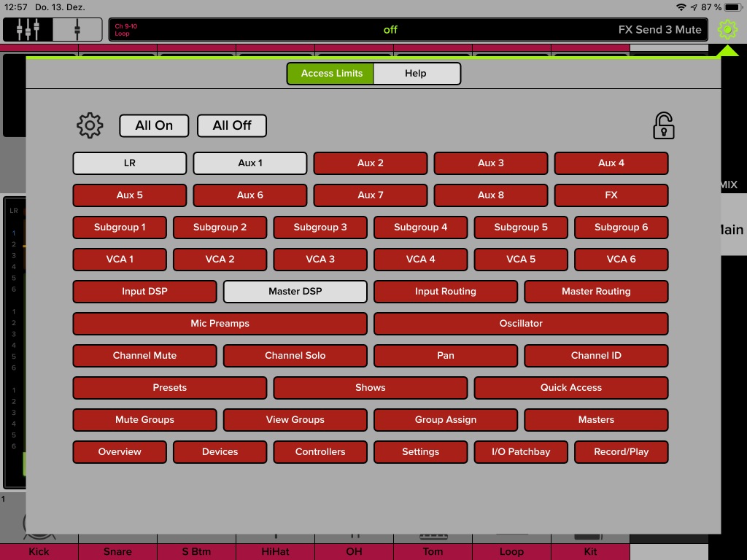Open the single channel view icon
This screenshot has width=747, height=560.
(x=77, y=30)
